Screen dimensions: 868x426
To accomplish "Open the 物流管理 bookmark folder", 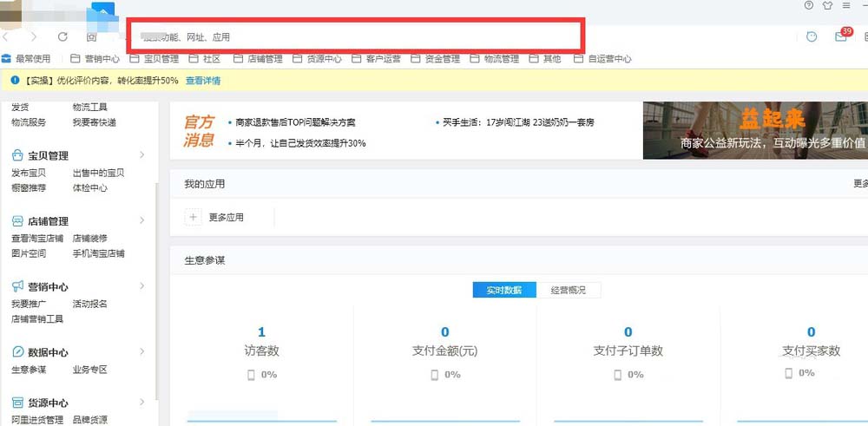I will click(x=495, y=59).
